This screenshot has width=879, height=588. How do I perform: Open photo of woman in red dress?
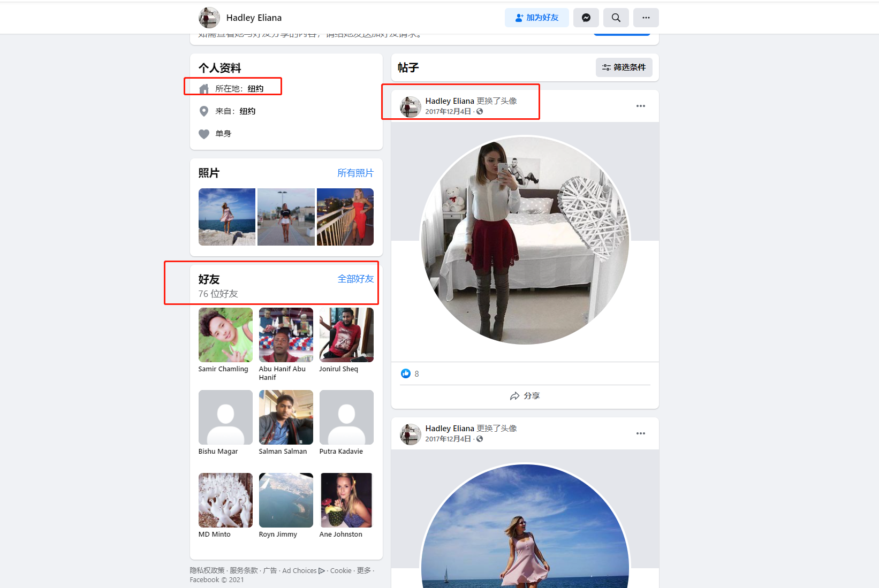345,217
